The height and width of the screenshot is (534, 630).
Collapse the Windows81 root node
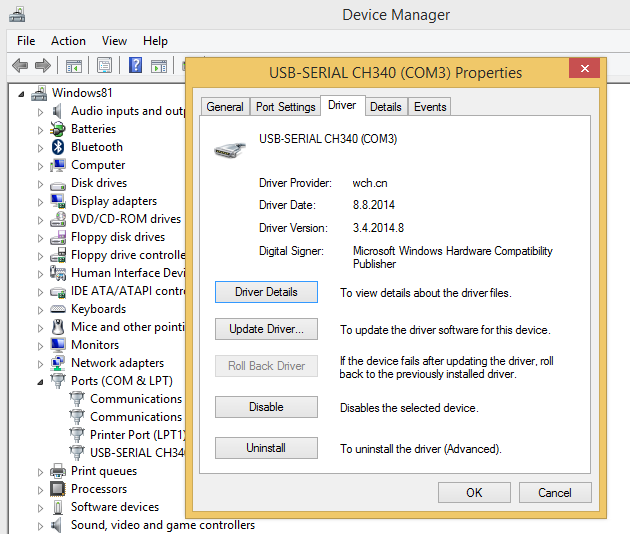pos(21,94)
